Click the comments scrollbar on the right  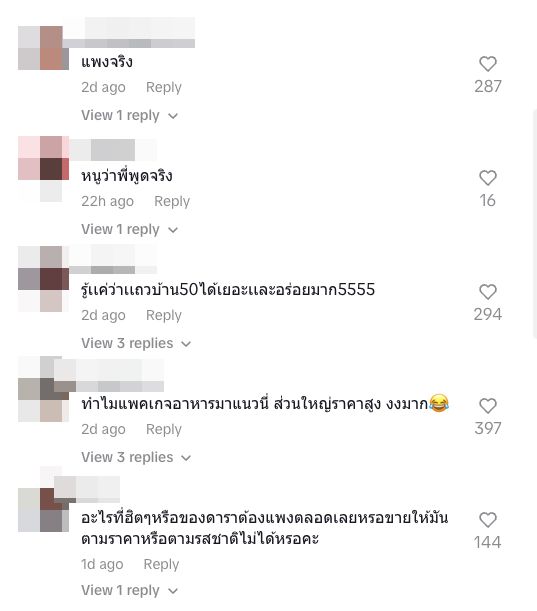(534, 224)
